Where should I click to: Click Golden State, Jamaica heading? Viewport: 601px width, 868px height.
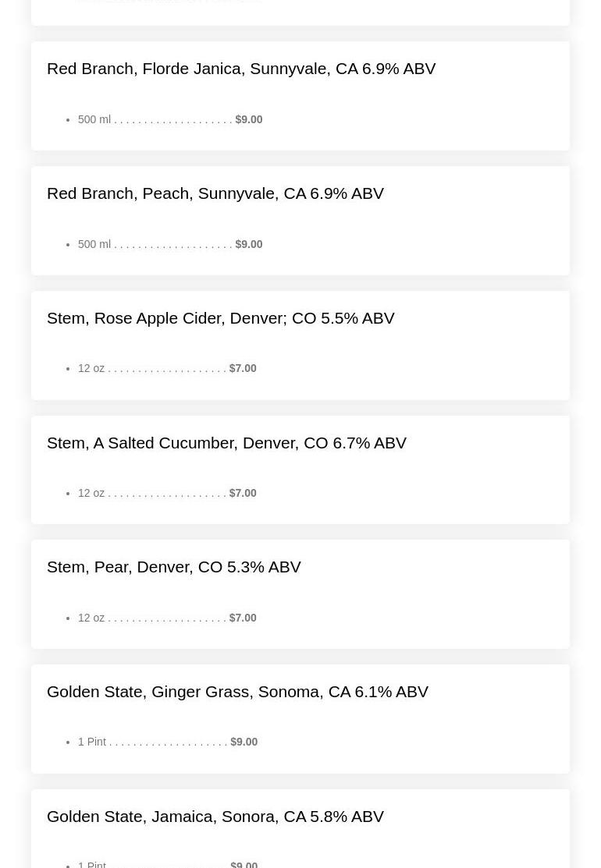[215, 817]
